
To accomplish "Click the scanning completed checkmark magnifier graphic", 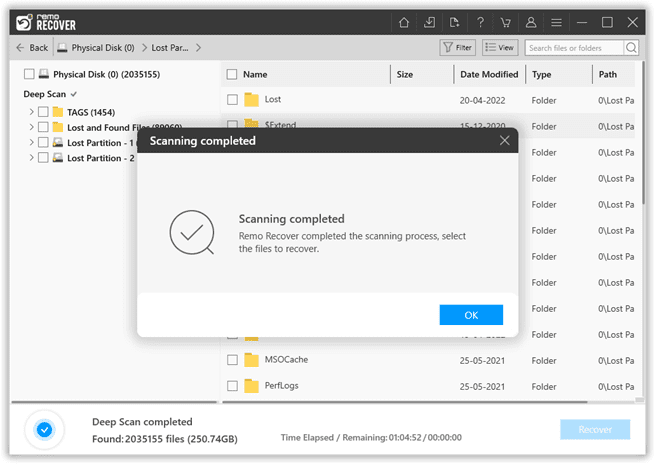I will pyautogui.click(x=192, y=232).
